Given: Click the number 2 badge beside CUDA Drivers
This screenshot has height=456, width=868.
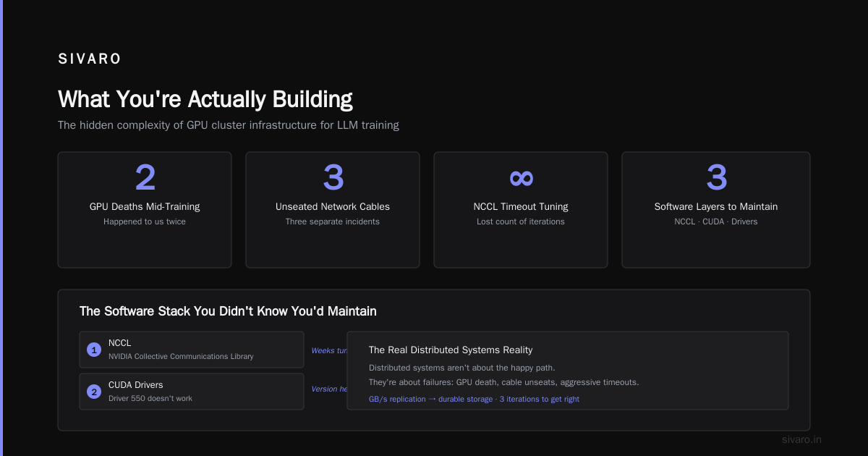Looking at the screenshot, I should click(93, 392).
